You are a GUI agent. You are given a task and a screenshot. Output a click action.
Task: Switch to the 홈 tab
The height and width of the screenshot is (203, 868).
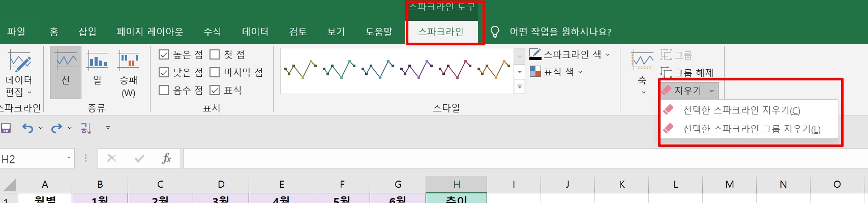click(x=54, y=32)
